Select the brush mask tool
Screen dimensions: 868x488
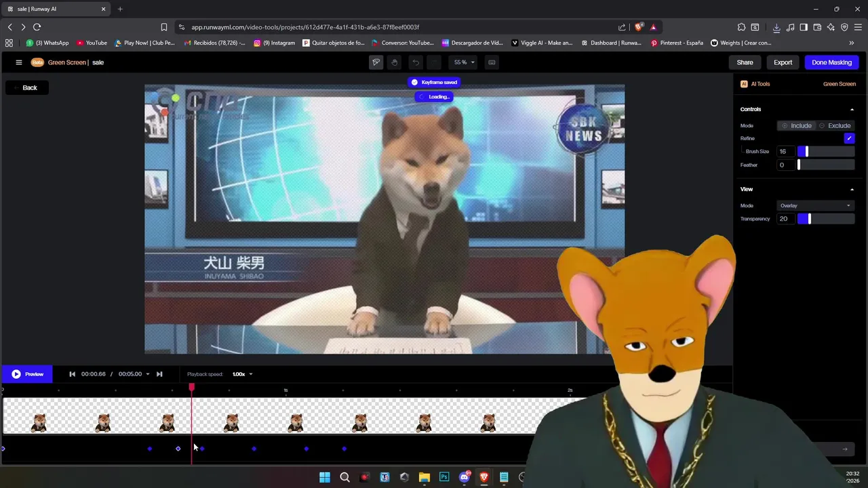coord(376,62)
